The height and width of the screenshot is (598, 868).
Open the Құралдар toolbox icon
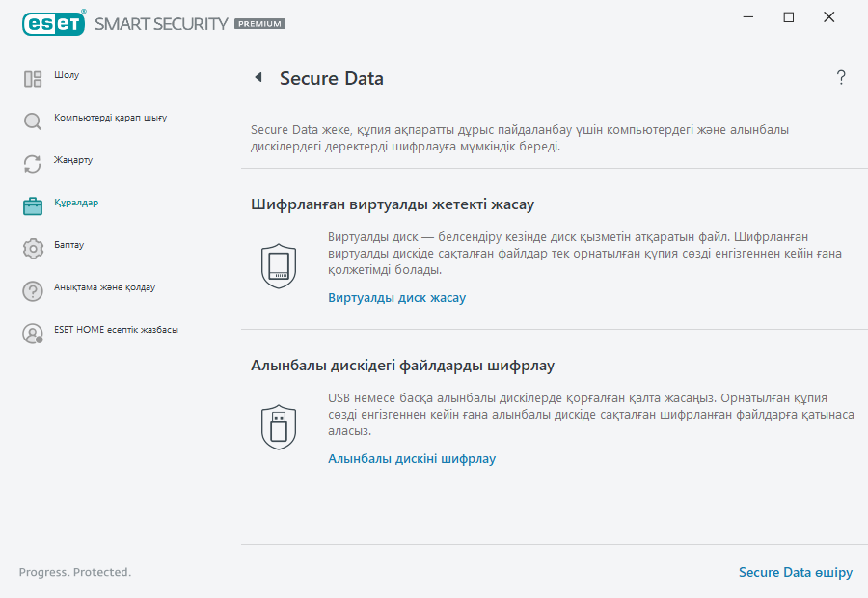pyautogui.click(x=32, y=204)
